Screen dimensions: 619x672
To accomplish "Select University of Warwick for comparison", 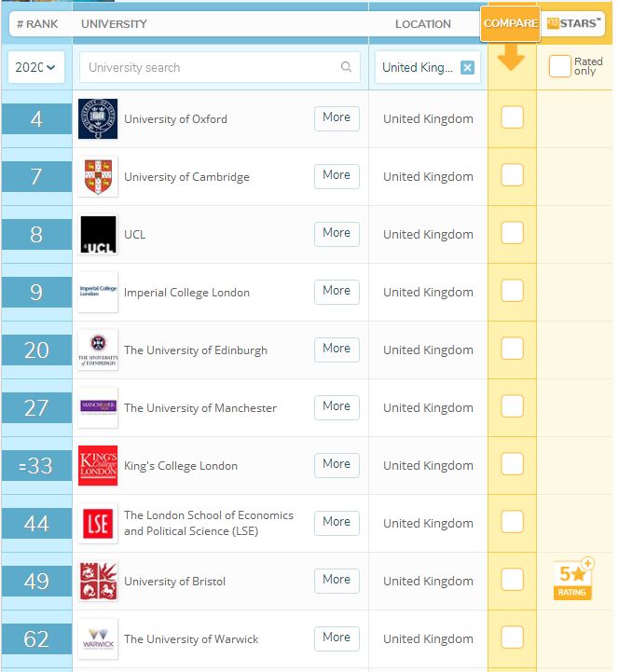I will click(512, 638).
